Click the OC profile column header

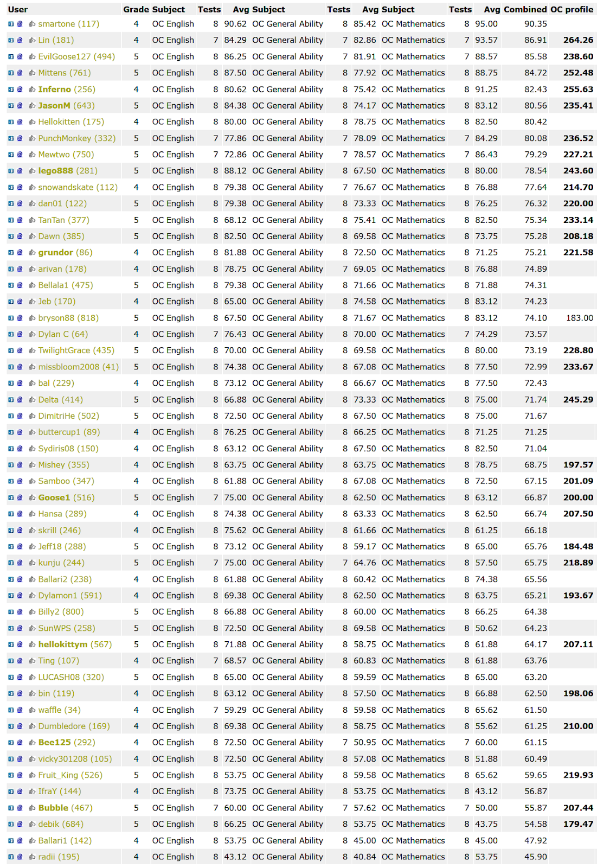click(x=572, y=9)
